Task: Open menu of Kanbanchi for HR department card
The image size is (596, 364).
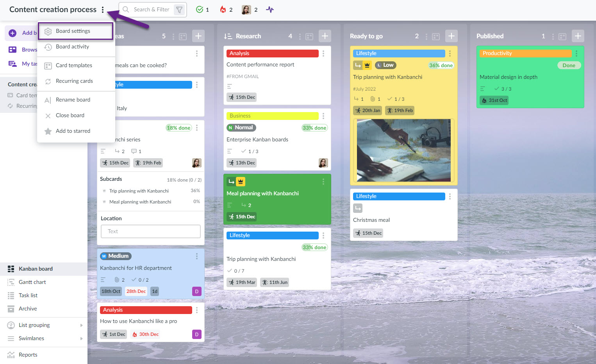Action: pos(197,256)
